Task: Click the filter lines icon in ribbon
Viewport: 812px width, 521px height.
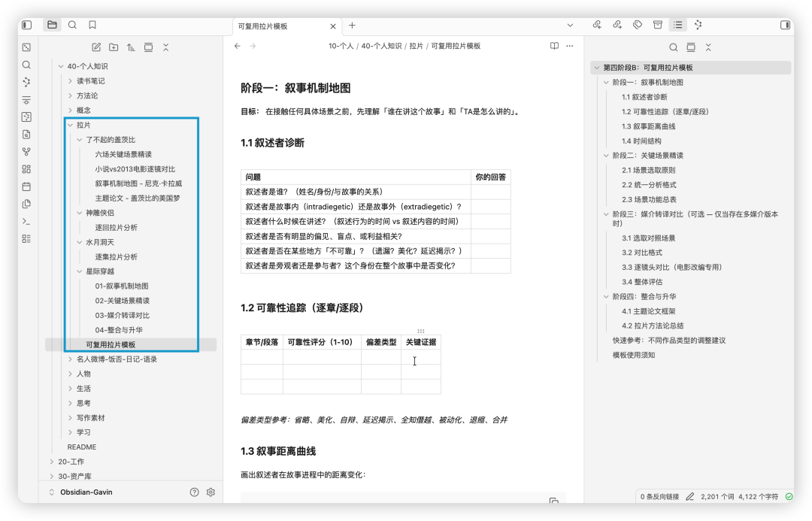Action: (x=26, y=100)
